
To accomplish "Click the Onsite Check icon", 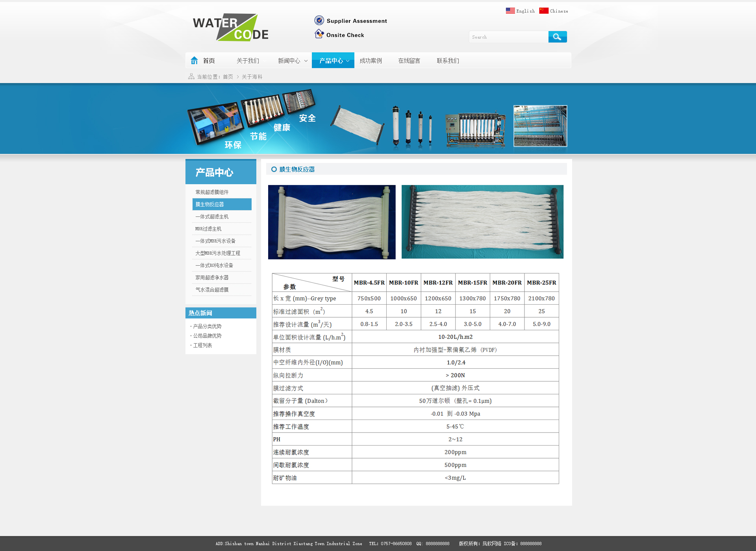I will tap(319, 34).
